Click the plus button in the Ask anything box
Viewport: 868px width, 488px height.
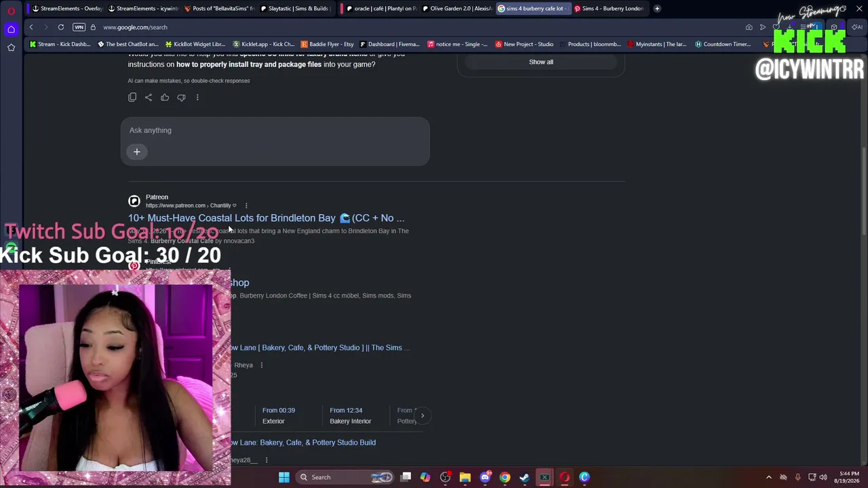tap(136, 152)
